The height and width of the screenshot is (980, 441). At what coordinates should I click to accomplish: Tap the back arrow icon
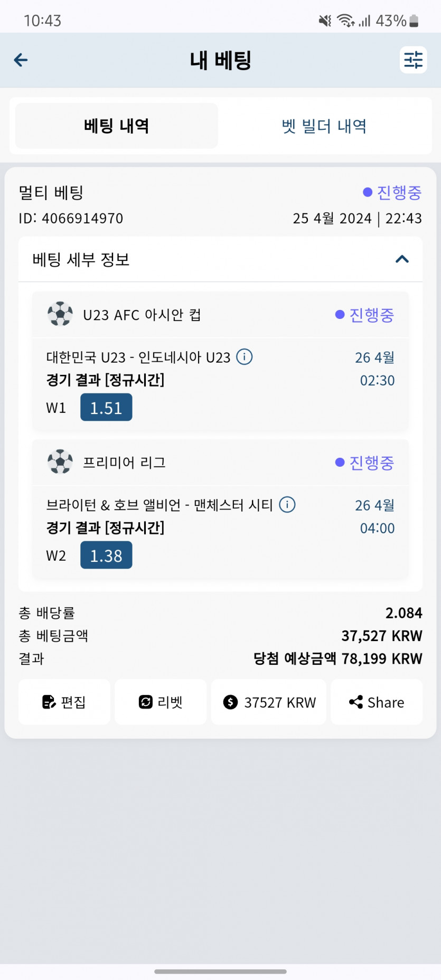pyautogui.click(x=21, y=60)
